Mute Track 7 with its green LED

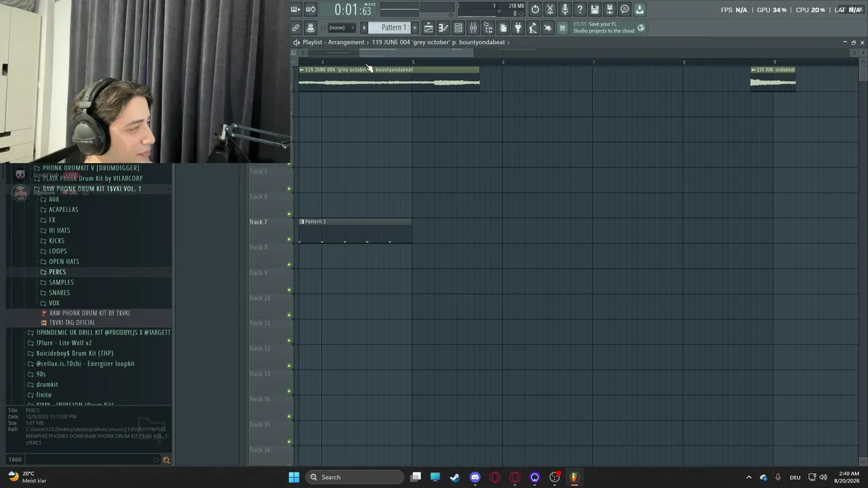click(290, 239)
